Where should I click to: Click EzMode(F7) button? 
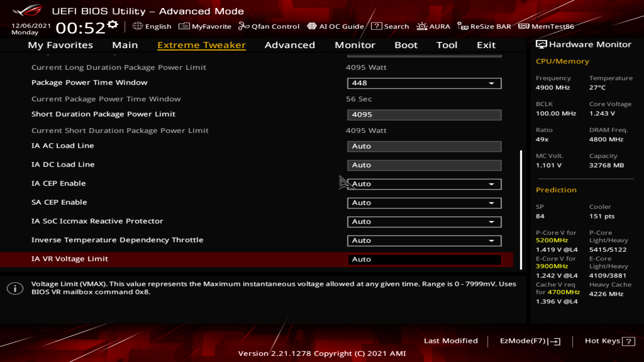click(530, 341)
